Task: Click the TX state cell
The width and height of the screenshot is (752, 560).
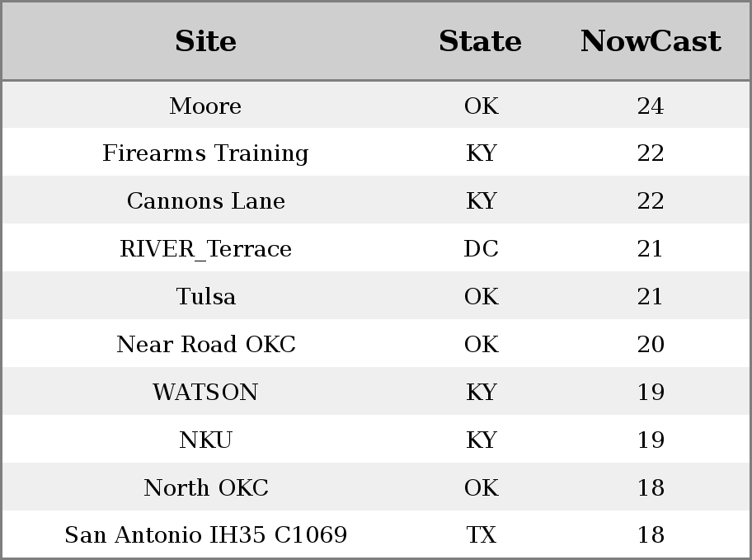Action: pyautogui.click(x=481, y=534)
